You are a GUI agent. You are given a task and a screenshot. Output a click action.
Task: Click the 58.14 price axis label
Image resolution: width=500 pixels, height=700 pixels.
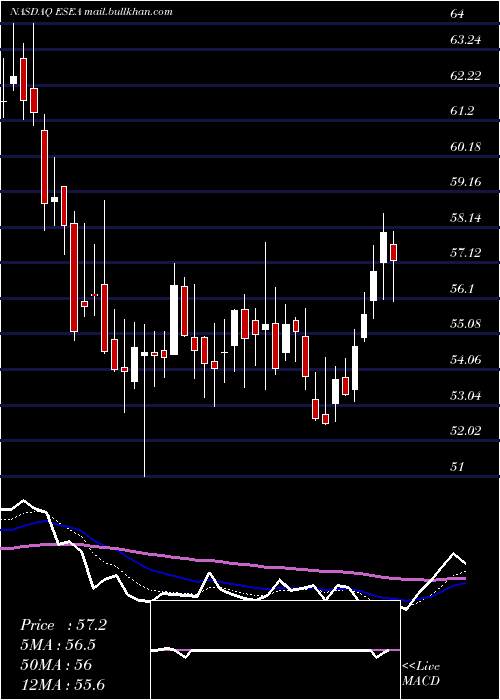click(465, 218)
